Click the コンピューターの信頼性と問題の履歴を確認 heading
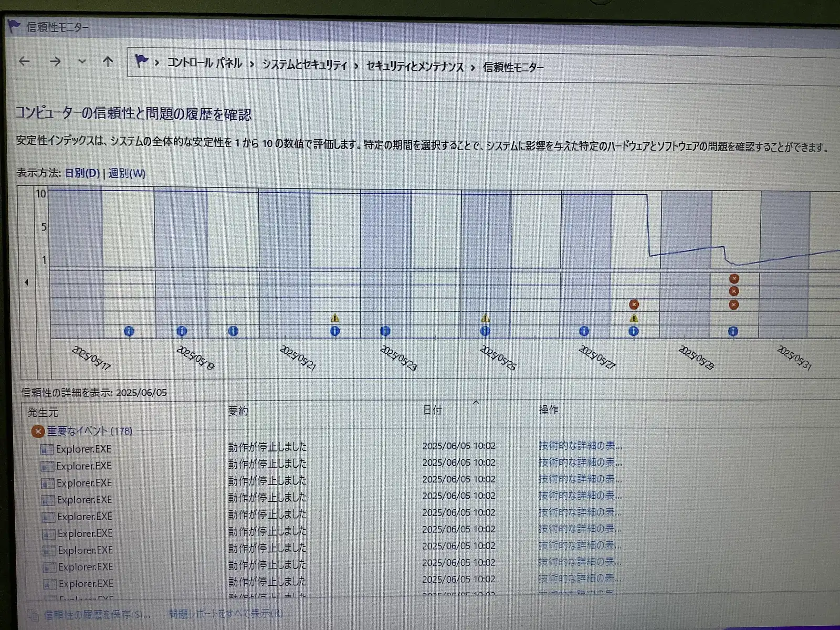 (x=133, y=113)
